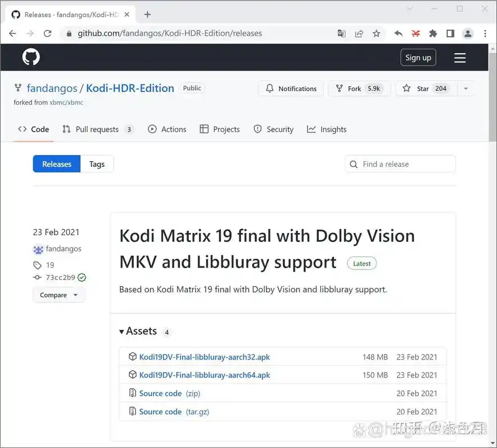Select the Releases toggle button
Image resolution: width=497 pixels, height=448 pixels.
(57, 164)
